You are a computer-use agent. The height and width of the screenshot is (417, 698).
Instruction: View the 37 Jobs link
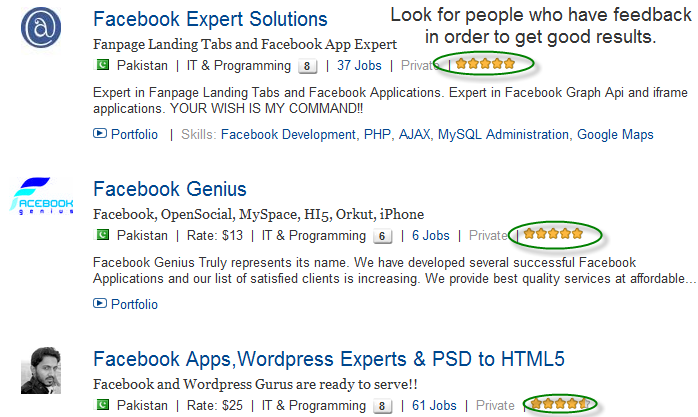359,65
